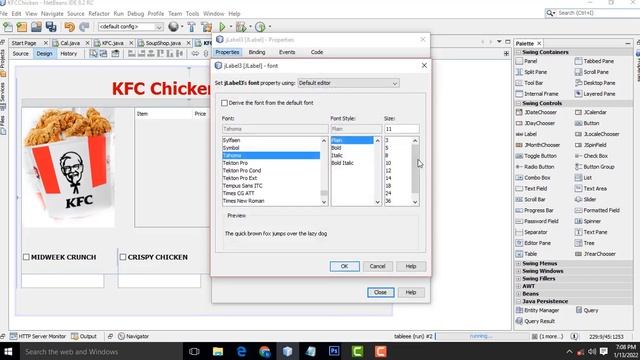Screen dimensions: 640x360
Task: Run the project with green play icon
Action: [x=222, y=27]
